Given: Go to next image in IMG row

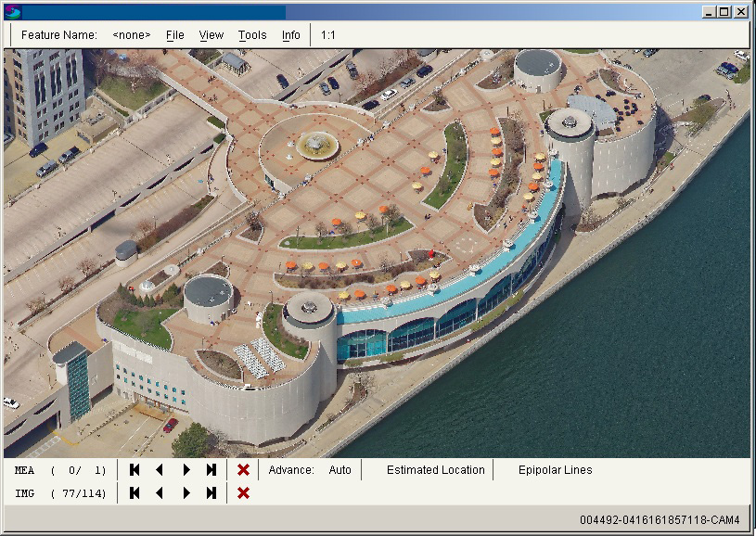Looking at the screenshot, I should pos(186,493).
